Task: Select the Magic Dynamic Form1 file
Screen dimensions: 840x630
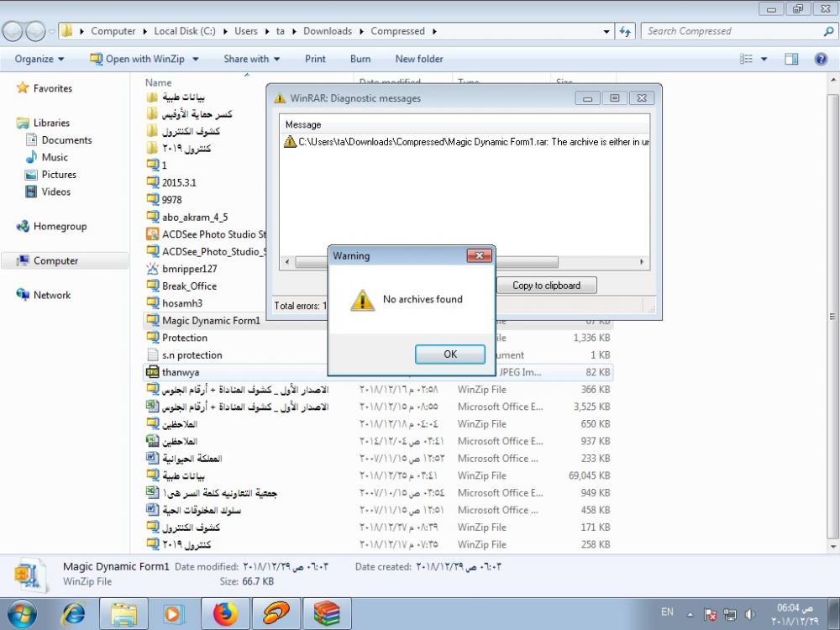Action: [211, 320]
